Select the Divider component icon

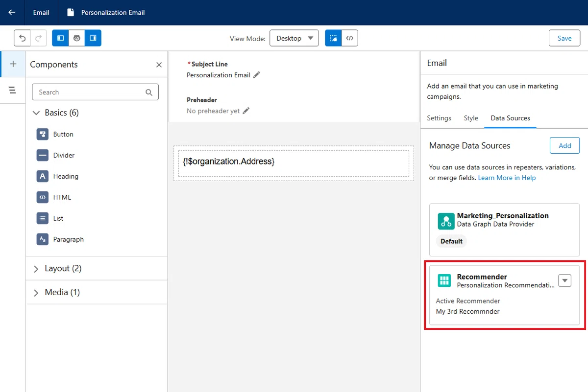click(43, 155)
